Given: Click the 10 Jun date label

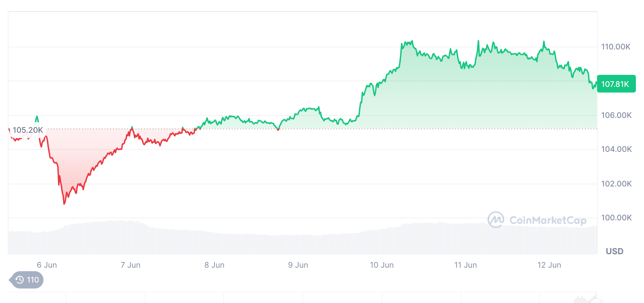Looking at the screenshot, I should coord(382,265).
